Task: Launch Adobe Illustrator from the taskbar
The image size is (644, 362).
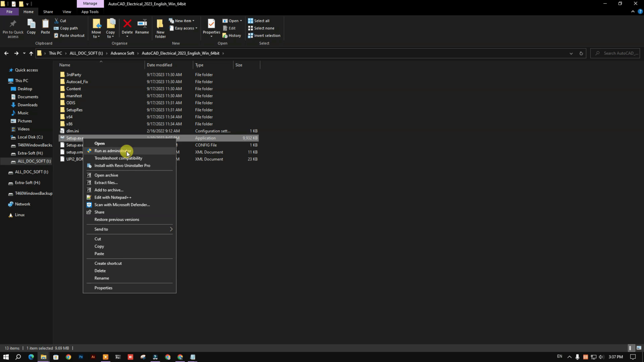Action: pyautogui.click(x=93, y=357)
